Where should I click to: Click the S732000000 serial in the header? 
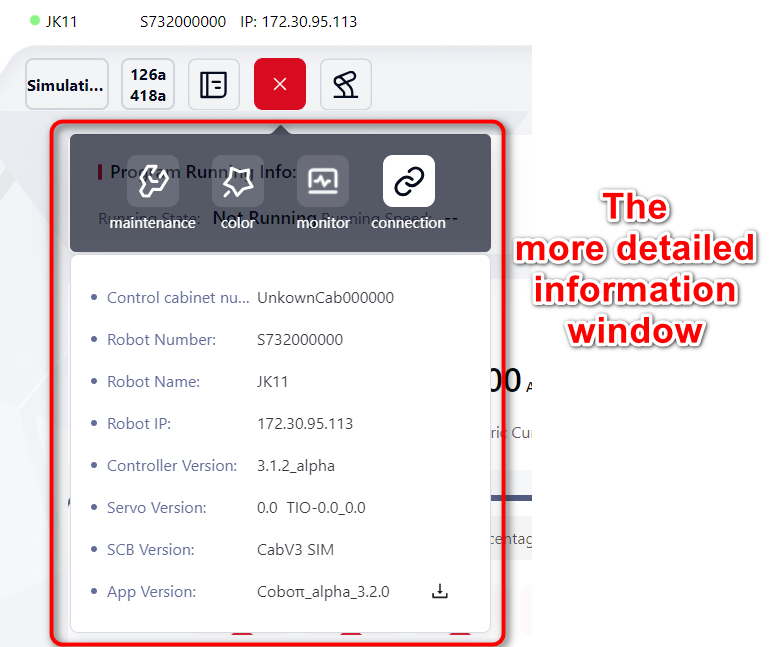(183, 21)
